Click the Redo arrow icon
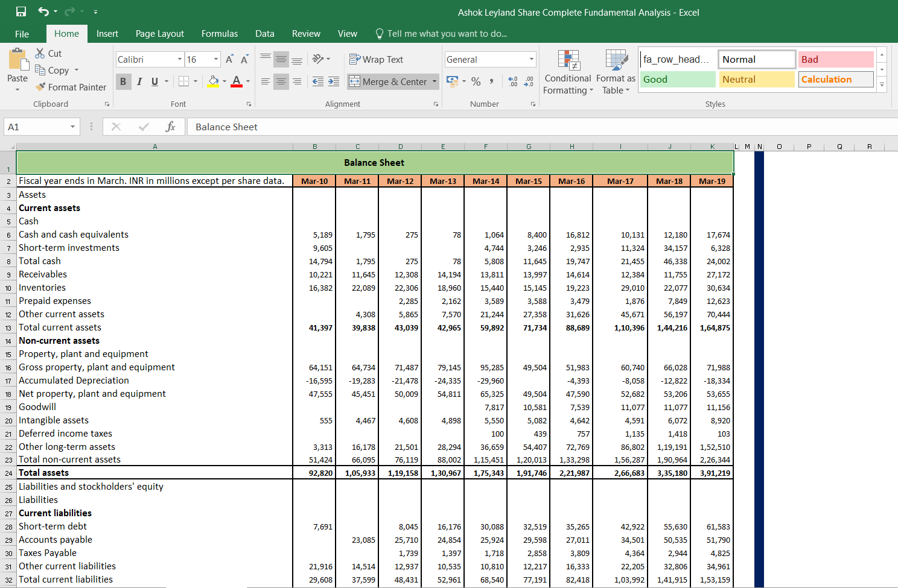Image resolution: width=898 pixels, height=588 pixels. tap(69, 11)
